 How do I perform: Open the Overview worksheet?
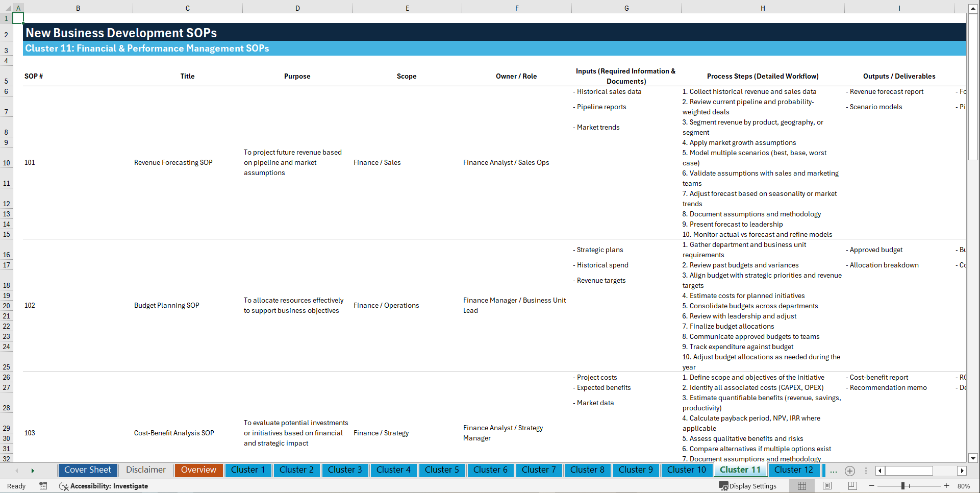[x=198, y=470]
